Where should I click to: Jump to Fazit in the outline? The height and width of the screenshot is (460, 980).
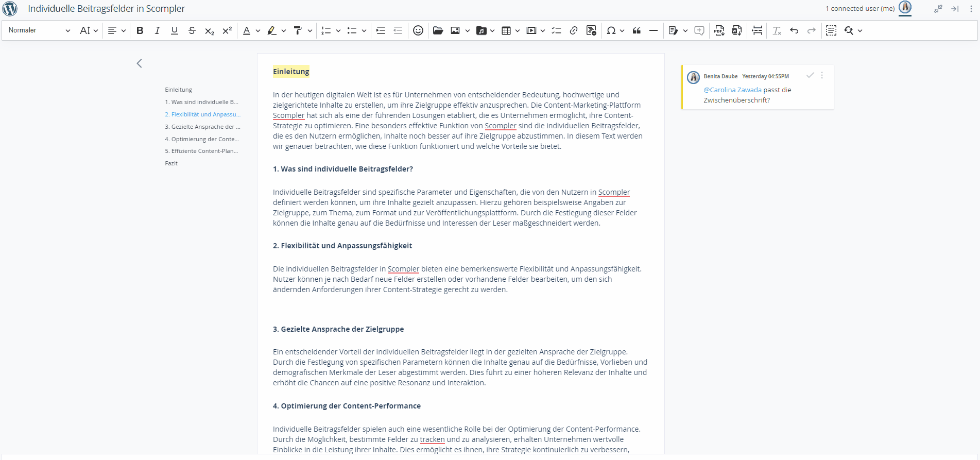click(x=171, y=163)
